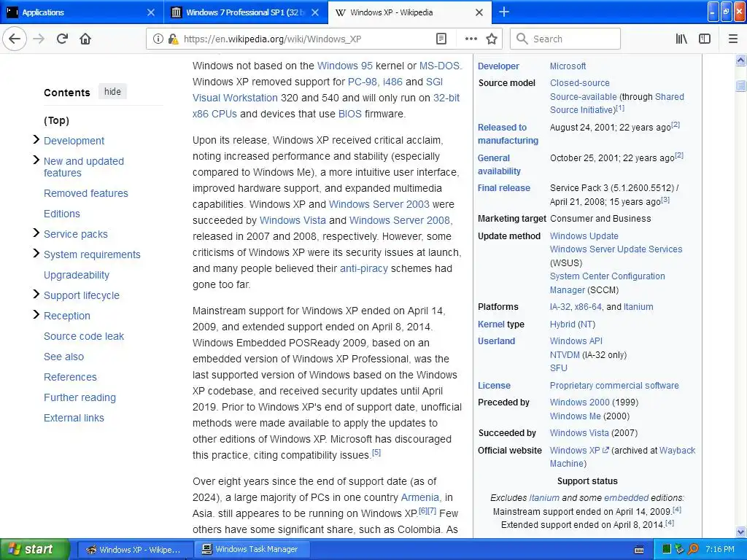The height and width of the screenshot is (560, 747).
Task: Open the MS-DOS link
Action: coord(439,66)
